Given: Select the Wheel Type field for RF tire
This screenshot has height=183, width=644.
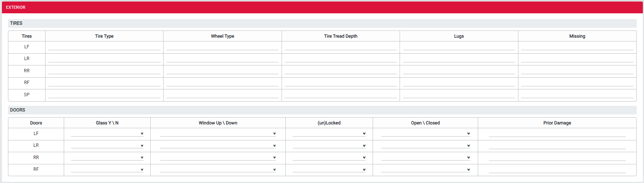Looking at the screenshot, I should tap(222, 83).
